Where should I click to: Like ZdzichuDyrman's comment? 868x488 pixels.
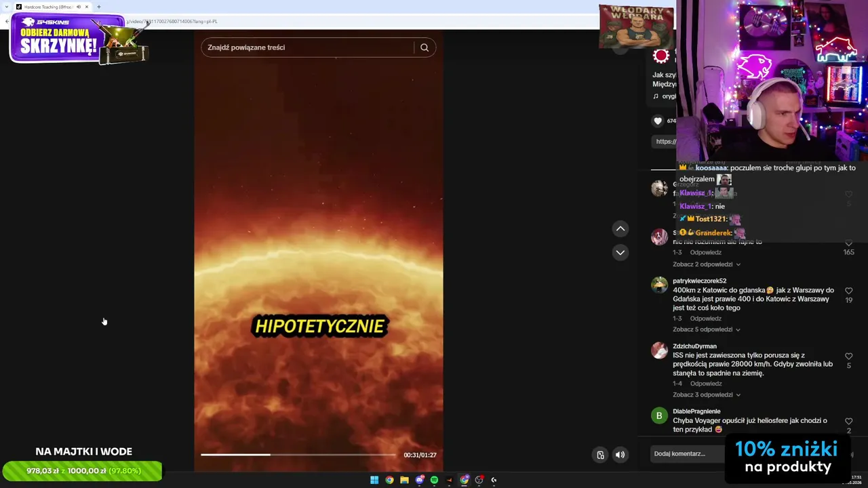(x=848, y=356)
